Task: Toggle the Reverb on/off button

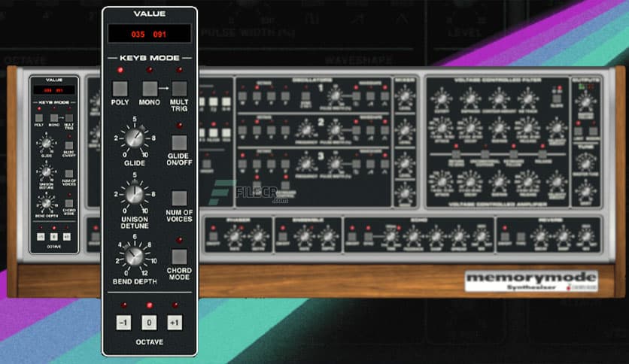Action: 505,236
